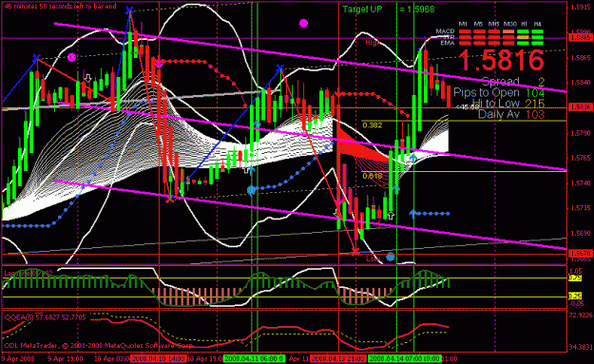Screen dimensions: 594x364
Task: Click the salmon MACD M30 signal cell
Action: (508, 31)
